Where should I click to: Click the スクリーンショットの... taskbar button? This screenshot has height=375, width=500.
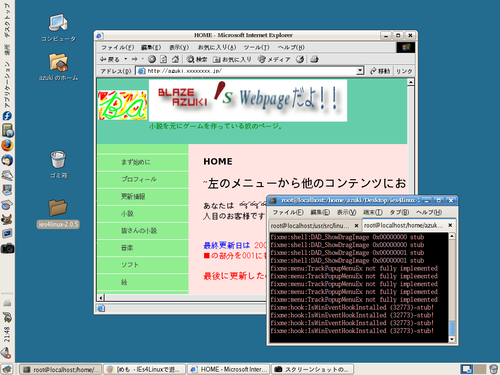coord(312,369)
